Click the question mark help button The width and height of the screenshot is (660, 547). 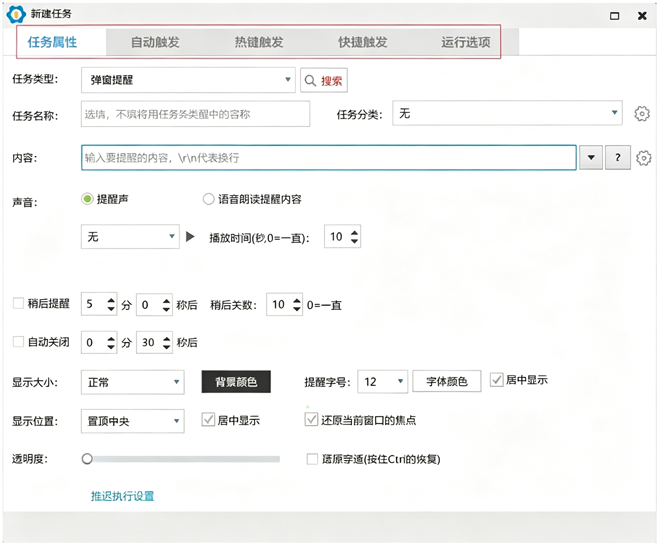(617, 158)
